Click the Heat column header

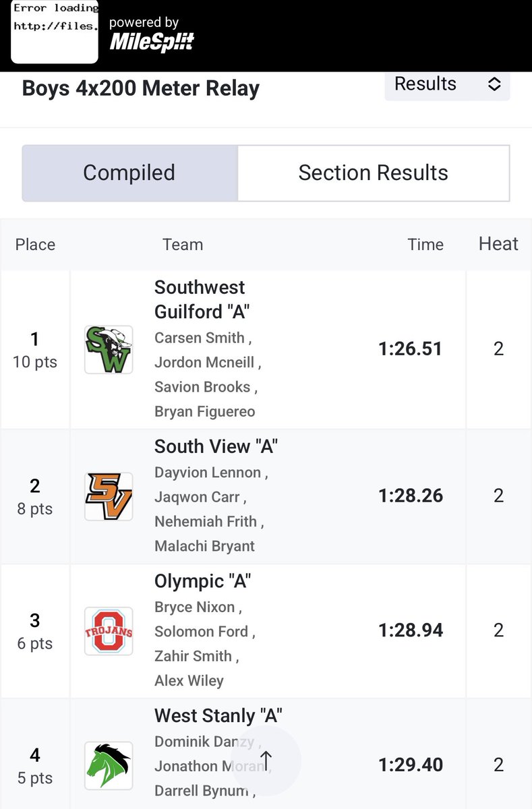tap(498, 244)
